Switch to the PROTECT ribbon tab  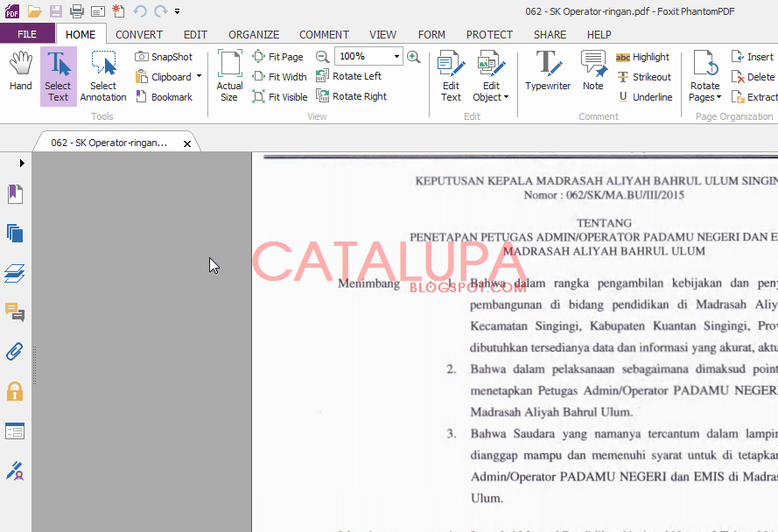[x=489, y=34]
